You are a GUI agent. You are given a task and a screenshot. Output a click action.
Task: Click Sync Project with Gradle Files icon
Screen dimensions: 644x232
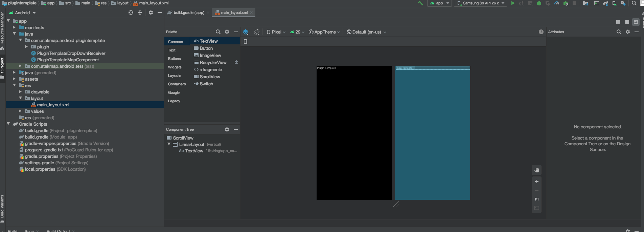[x=605, y=3]
